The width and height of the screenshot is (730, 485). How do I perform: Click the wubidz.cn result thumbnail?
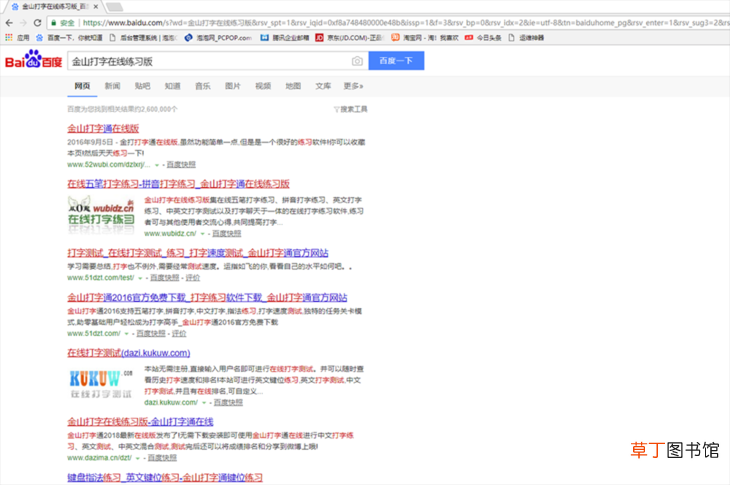(101, 215)
